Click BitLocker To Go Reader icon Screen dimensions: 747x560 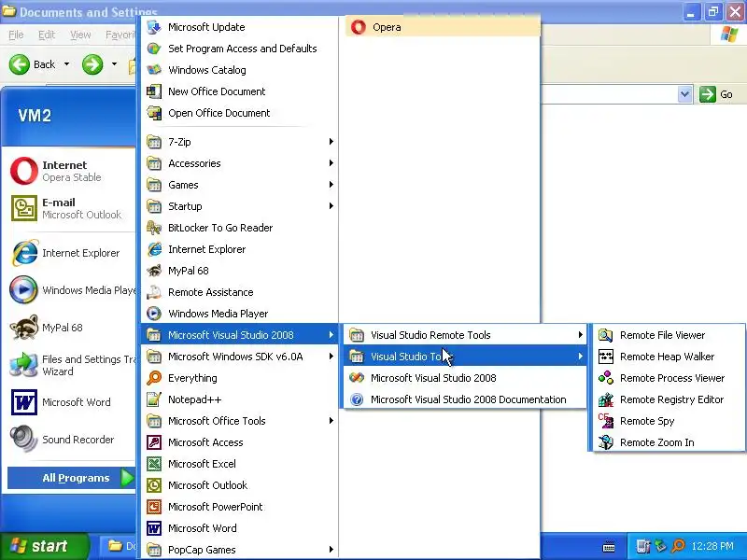tap(154, 228)
